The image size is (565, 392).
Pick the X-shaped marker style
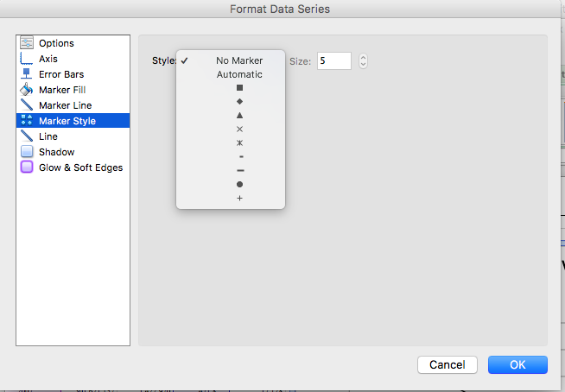(239, 130)
